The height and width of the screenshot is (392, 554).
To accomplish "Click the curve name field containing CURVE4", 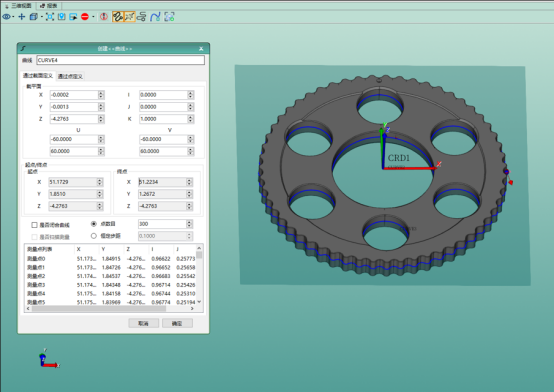I will [120, 60].
